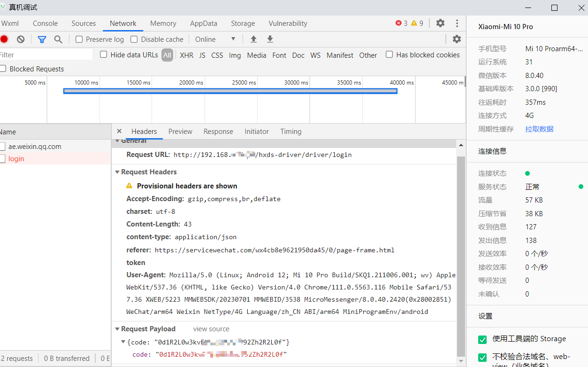Uncheck 不校验合法域名 option
This screenshot has width=588, height=367.
click(482, 358)
